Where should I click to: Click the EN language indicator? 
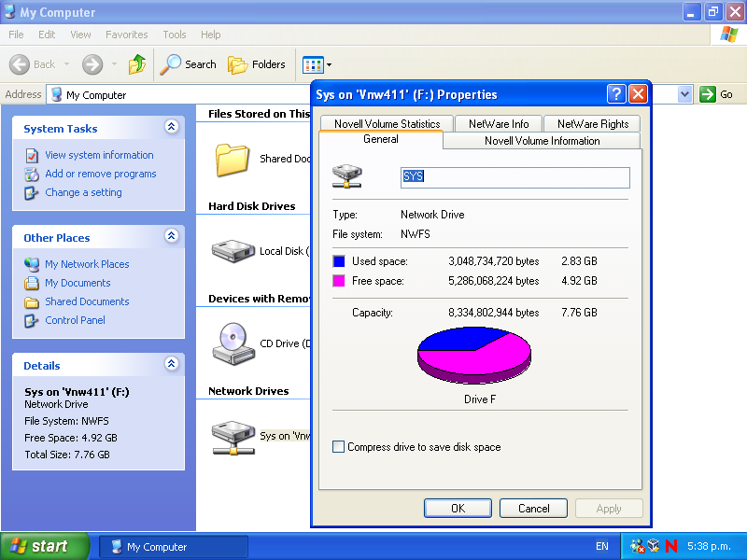pos(601,546)
